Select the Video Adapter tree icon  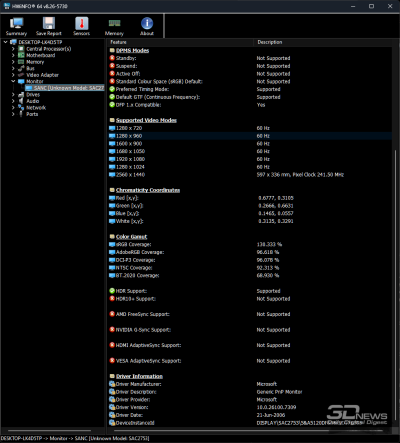(21, 75)
